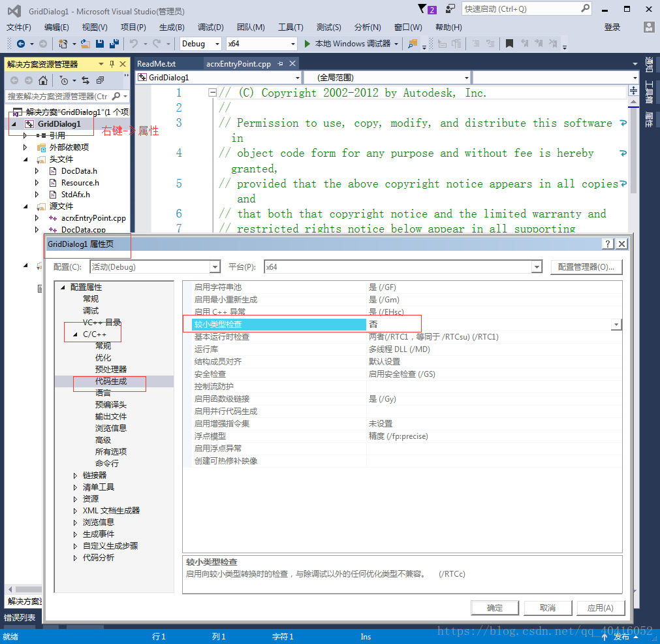Screen dimensions: 660x644
Task: Click the 取消 button
Action: coord(548,608)
